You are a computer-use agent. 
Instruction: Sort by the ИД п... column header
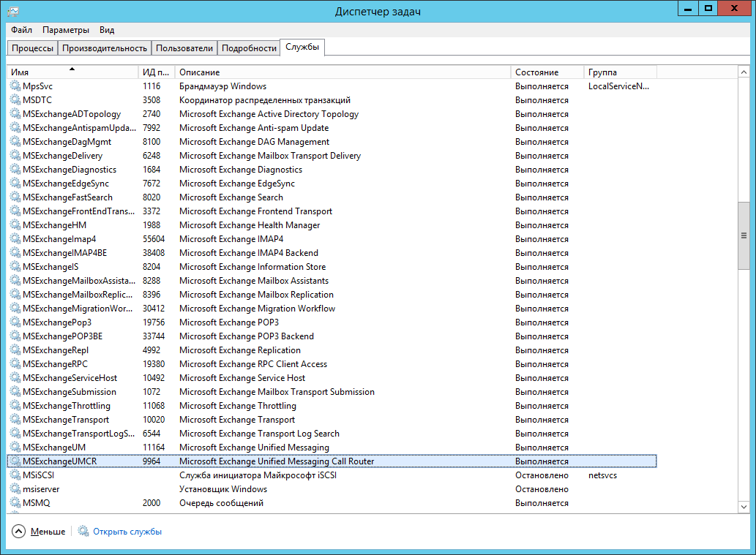[x=156, y=72]
